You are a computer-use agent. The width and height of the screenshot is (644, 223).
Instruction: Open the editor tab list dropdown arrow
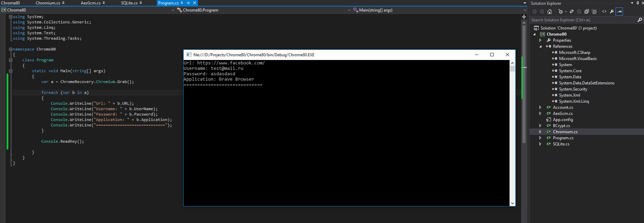[x=525, y=3]
